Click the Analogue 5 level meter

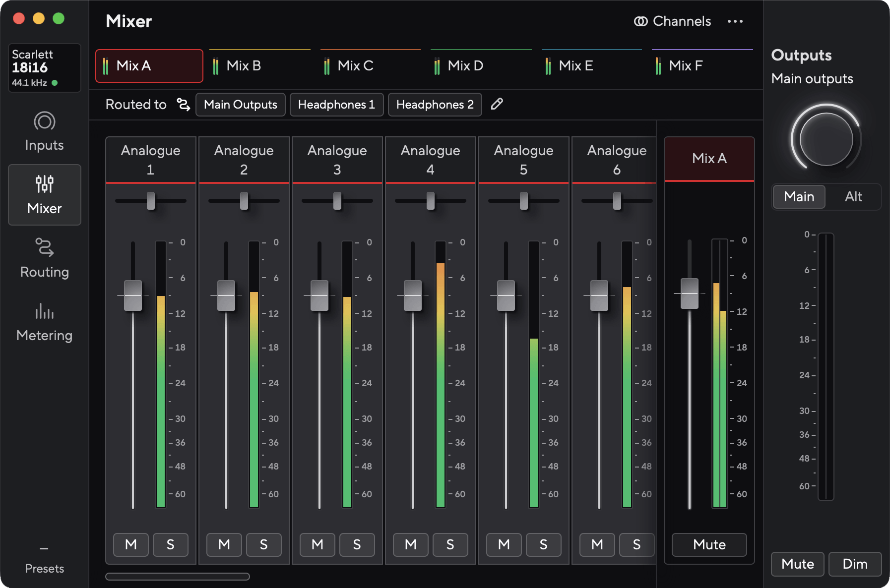click(534, 375)
